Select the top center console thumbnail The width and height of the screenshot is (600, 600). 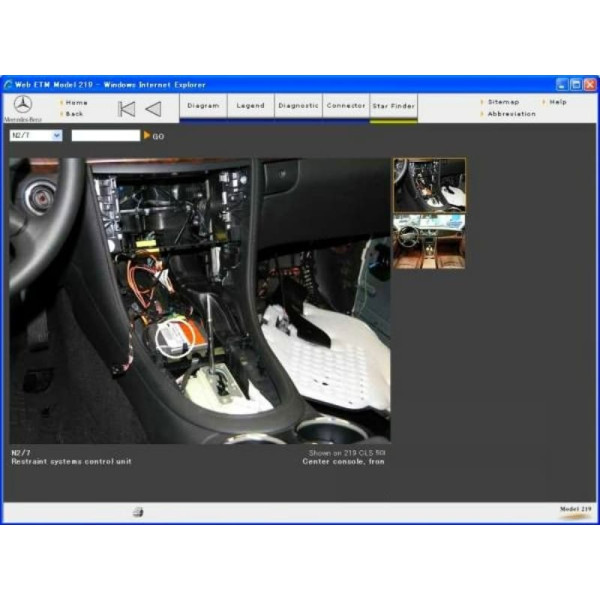pos(429,184)
